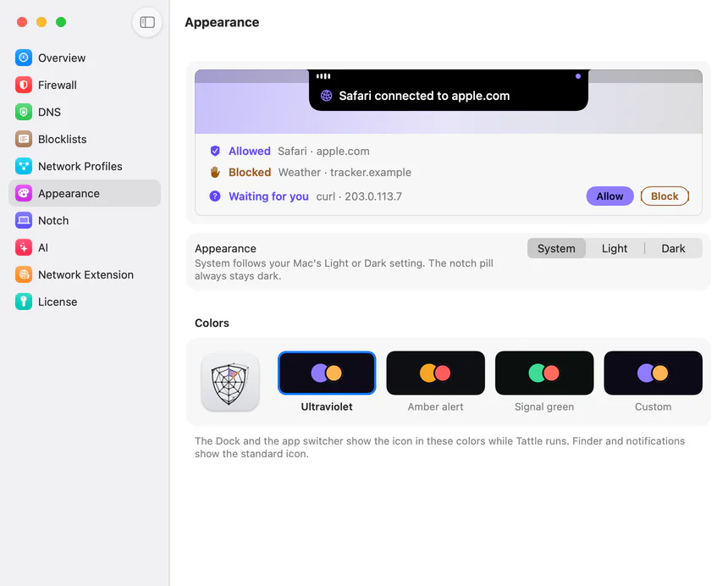Click the 'Colors' section heading
Image resolution: width=728 pixels, height=586 pixels.
coord(212,323)
